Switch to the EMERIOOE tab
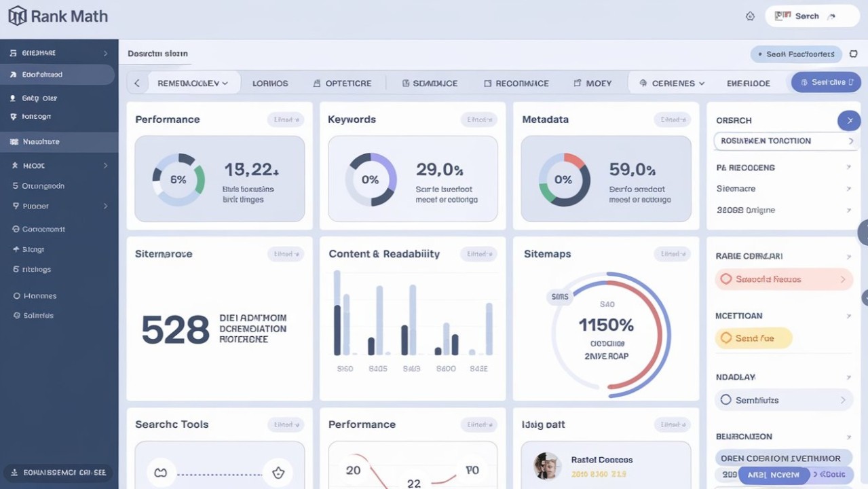Screen dimensions: 868x489 pyautogui.click(x=749, y=84)
